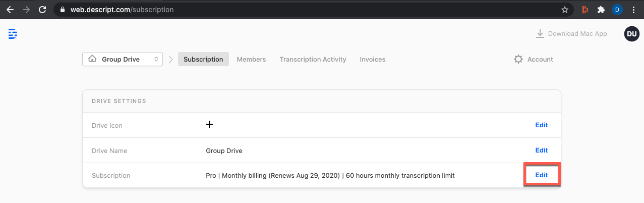Edit the Drive Name setting
Image resolution: width=644 pixels, height=203 pixels.
click(x=541, y=150)
